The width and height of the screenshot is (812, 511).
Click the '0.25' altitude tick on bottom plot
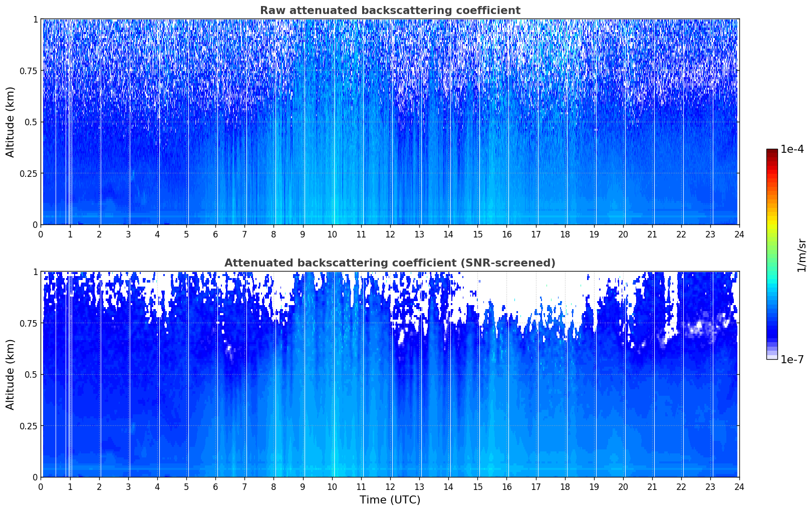[29, 426]
